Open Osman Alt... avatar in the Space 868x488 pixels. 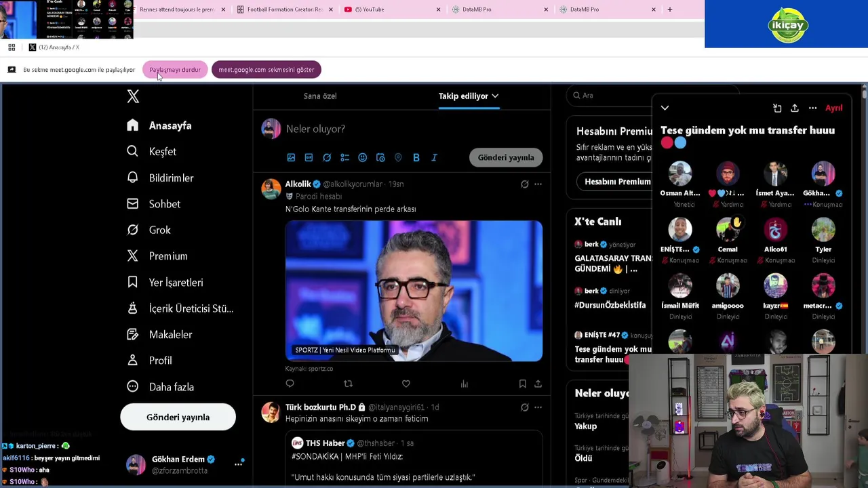(679, 174)
